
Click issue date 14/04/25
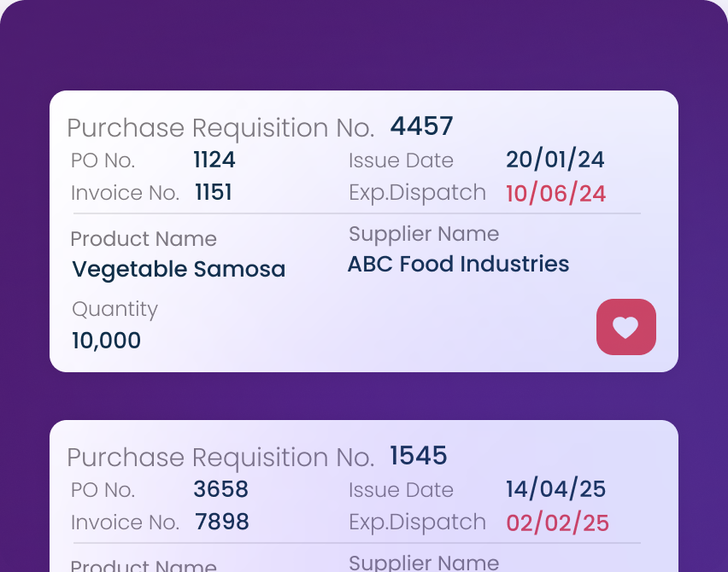point(555,489)
